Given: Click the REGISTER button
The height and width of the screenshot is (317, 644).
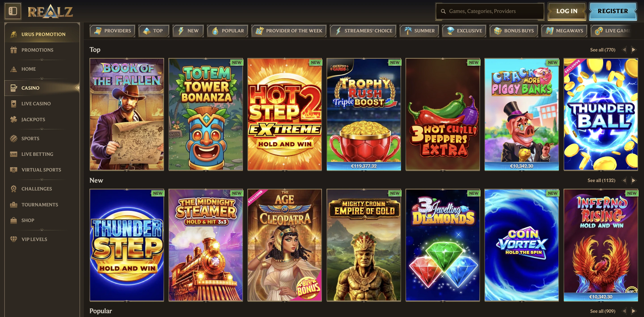Looking at the screenshot, I should tap(613, 11).
